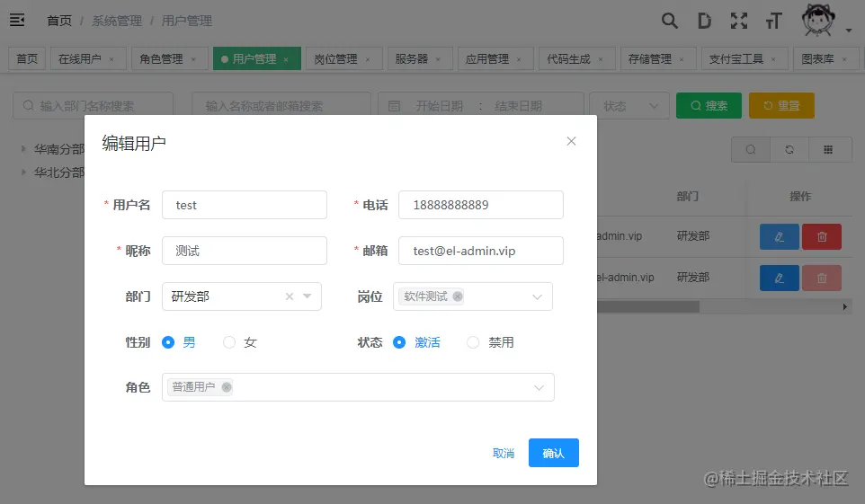This screenshot has height=504, width=865.
Task: Open the search magnifier in top header
Action: 669,21
